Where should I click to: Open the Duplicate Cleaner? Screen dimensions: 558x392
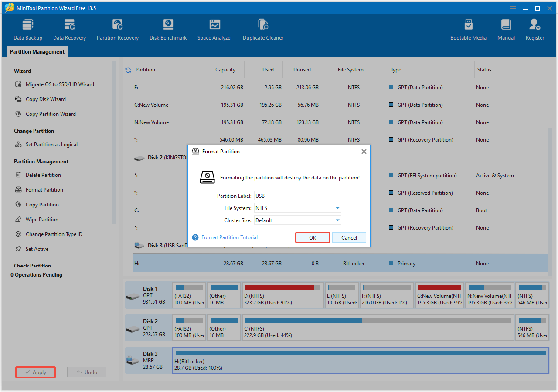pos(263,29)
